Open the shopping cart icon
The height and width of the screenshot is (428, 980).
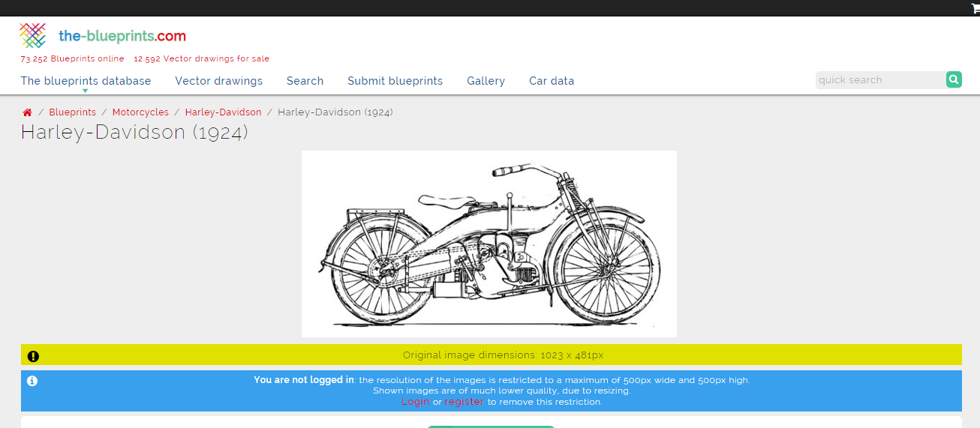(x=975, y=8)
